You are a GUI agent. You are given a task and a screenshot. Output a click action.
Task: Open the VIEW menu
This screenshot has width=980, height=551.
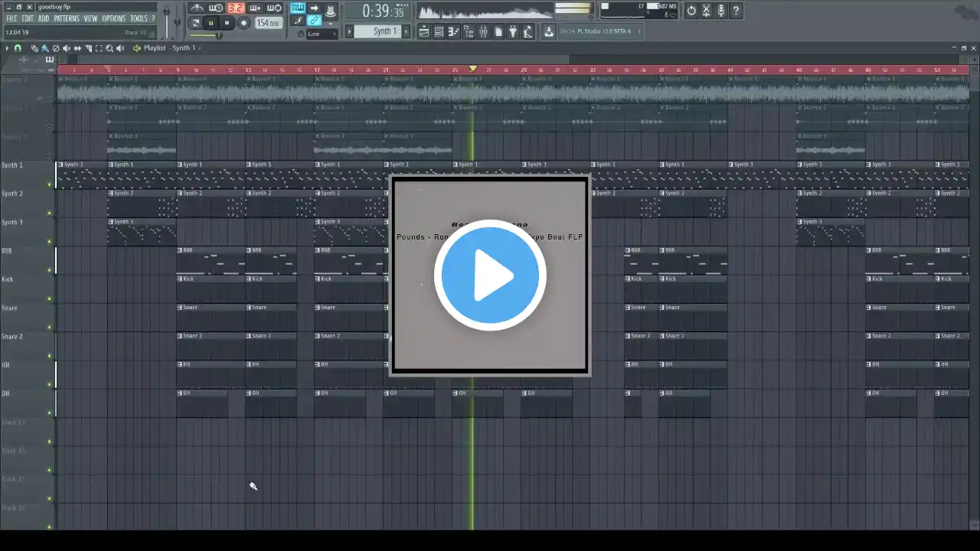(x=90, y=18)
